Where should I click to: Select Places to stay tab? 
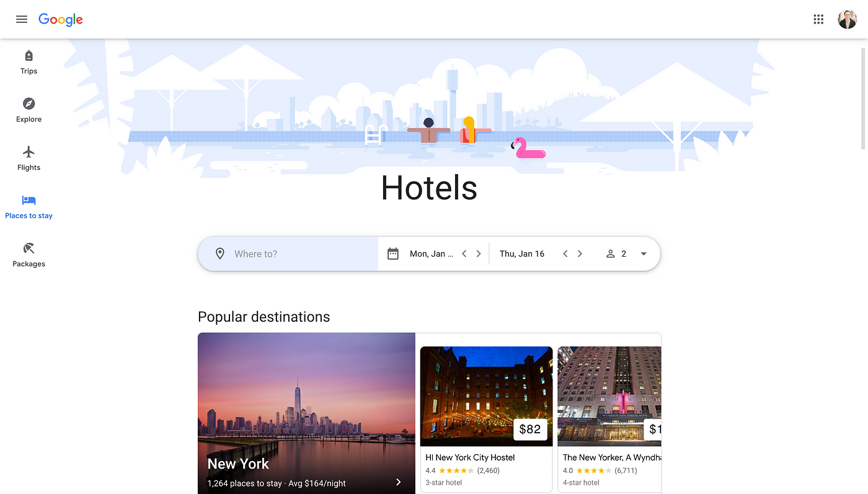pos(29,207)
